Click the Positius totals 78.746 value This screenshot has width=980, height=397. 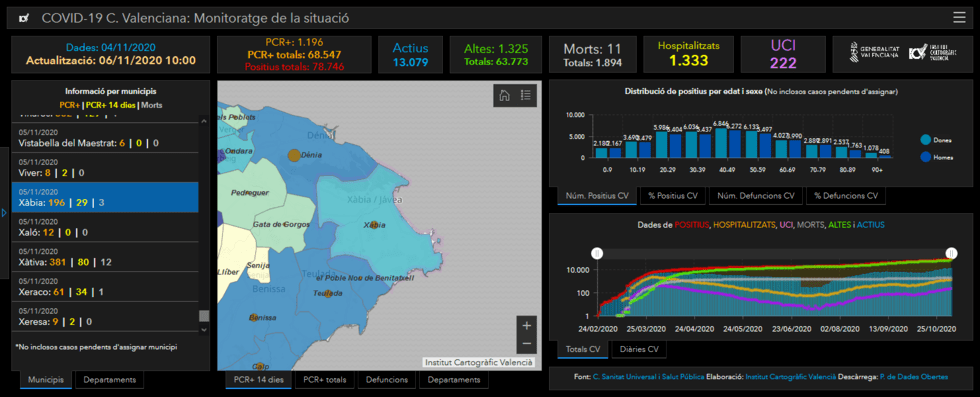click(x=294, y=66)
